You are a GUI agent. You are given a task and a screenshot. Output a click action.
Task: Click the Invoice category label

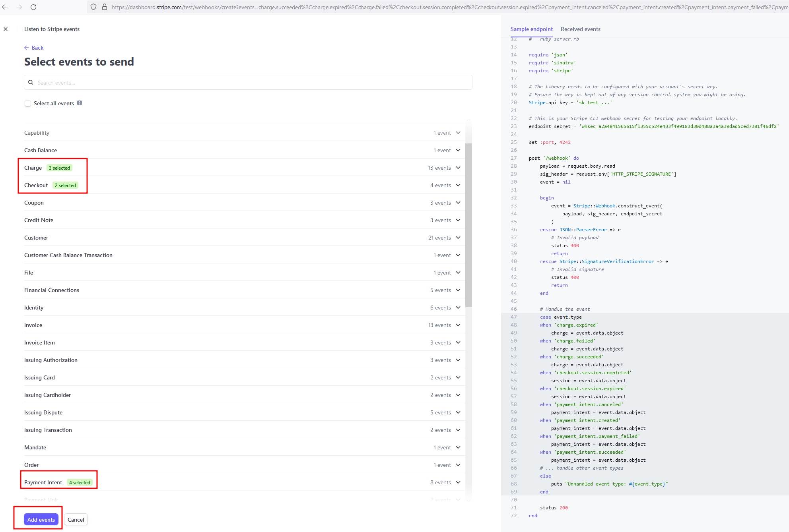pyautogui.click(x=33, y=325)
